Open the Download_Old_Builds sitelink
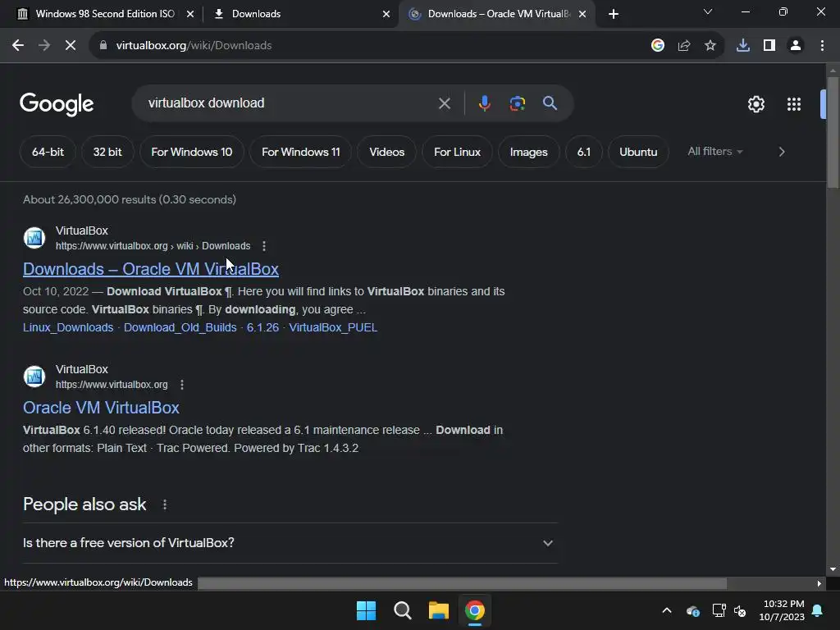 click(180, 327)
